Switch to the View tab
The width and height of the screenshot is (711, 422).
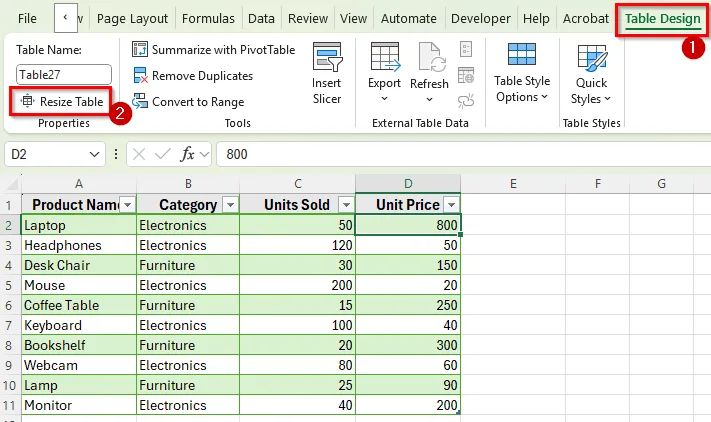(x=353, y=19)
